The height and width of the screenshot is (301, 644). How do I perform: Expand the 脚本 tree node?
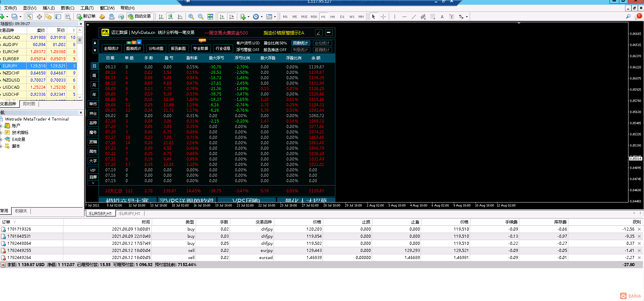point(1,146)
